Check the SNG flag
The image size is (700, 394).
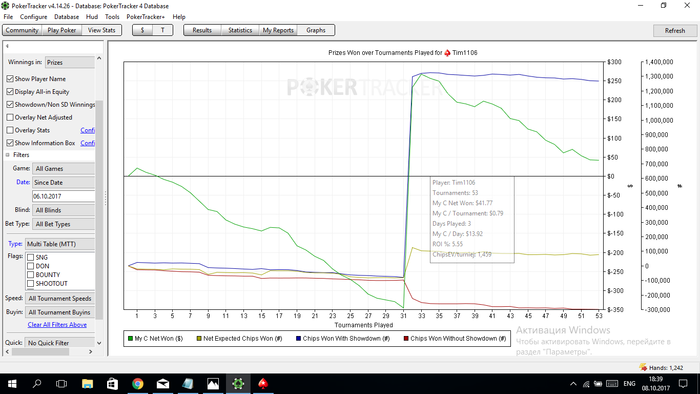(x=30, y=257)
